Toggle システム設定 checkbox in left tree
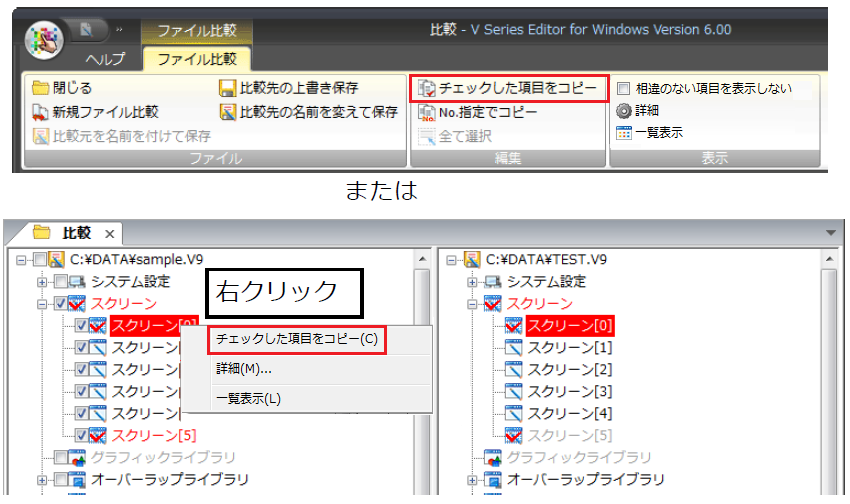The image size is (850, 504). (x=61, y=282)
